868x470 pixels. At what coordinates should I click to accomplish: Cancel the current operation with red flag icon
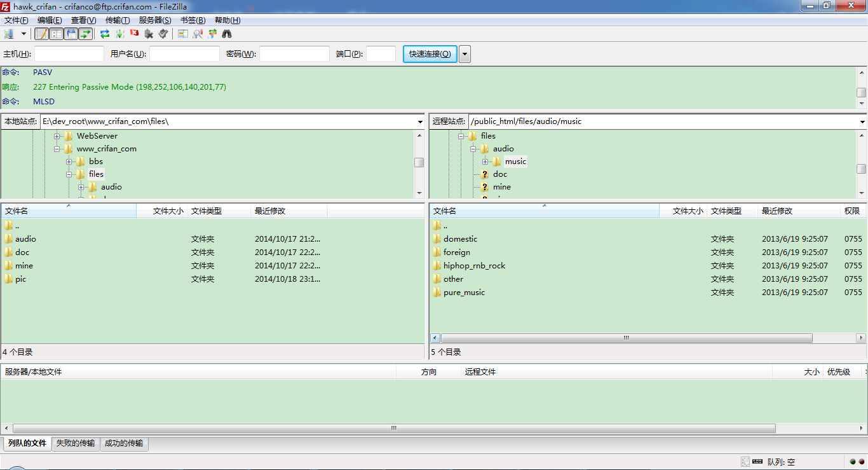(x=134, y=34)
